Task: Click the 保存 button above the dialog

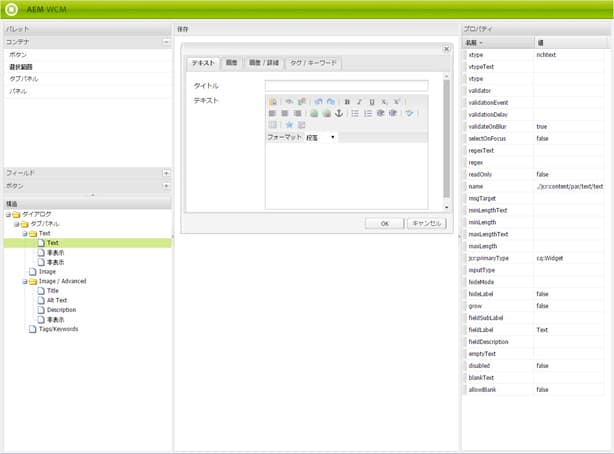Action: (x=182, y=29)
